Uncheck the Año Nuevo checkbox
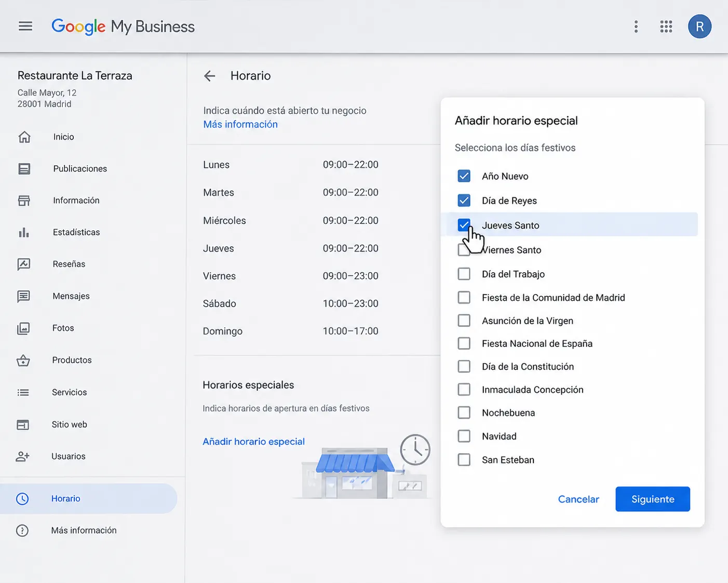 464,176
